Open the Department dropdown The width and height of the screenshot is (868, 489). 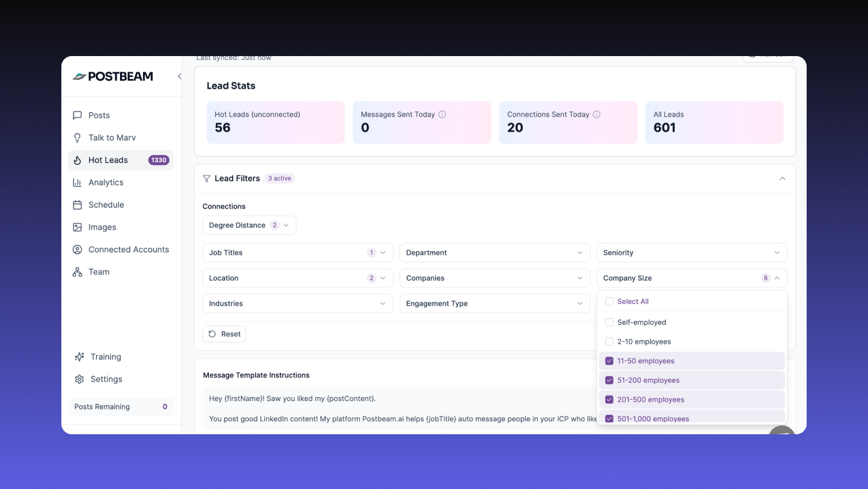(x=495, y=253)
